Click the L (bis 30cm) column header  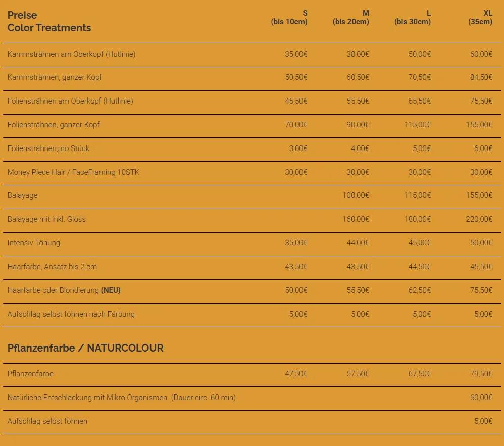(x=413, y=17)
